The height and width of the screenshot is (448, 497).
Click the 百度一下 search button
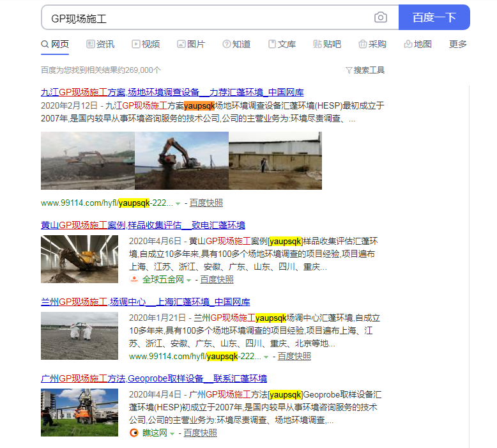[x=434, y=17]
